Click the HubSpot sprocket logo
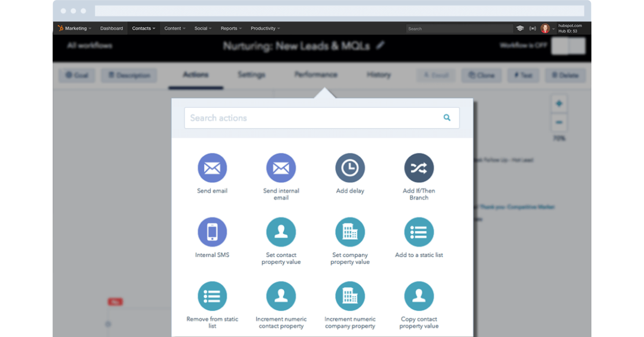The image size is (644, 337). click(61, 28)
